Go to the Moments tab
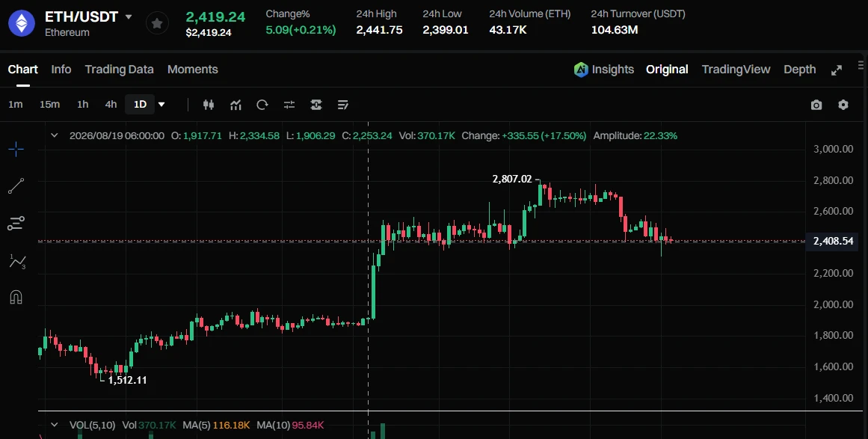The image size is (868, 439). tap(193, 70)
